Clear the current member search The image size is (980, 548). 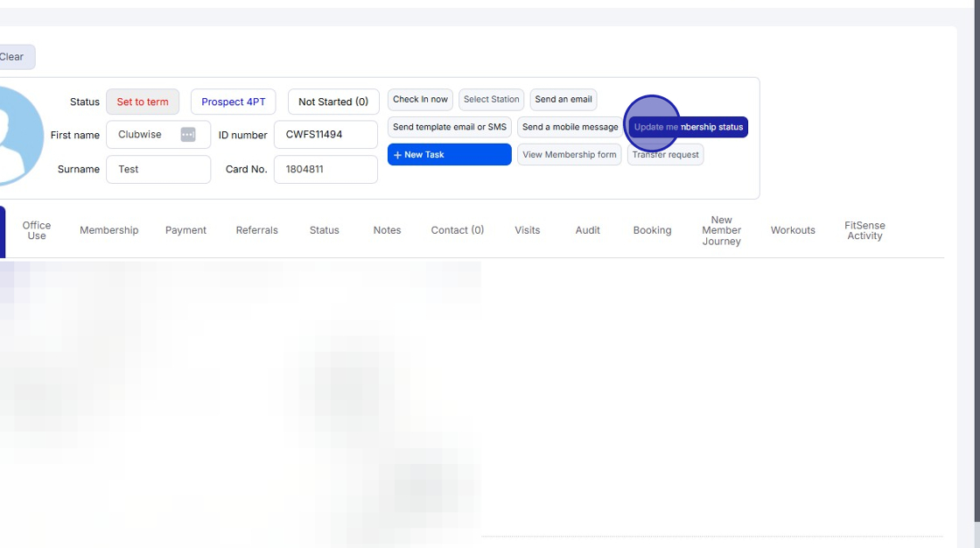coord(12,56)
